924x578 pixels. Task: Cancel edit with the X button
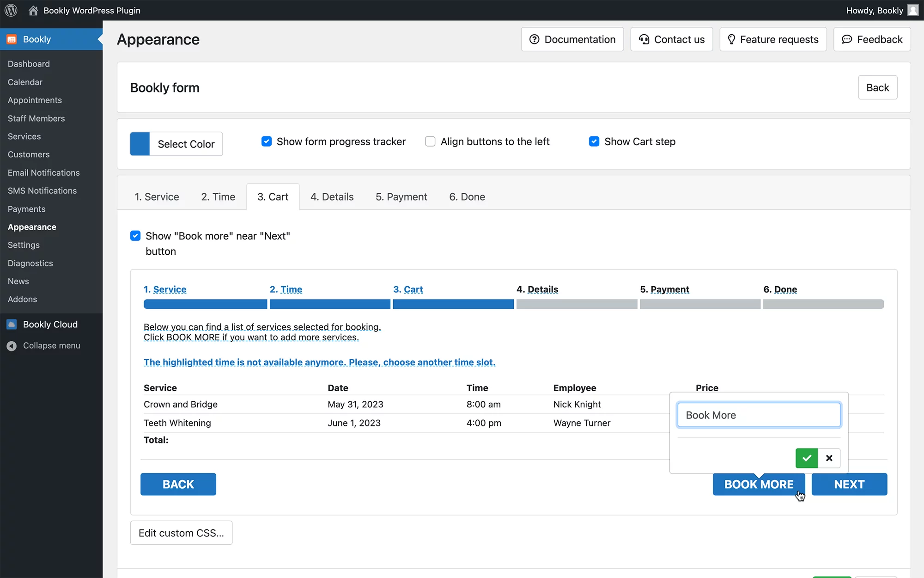click(829, 458)
